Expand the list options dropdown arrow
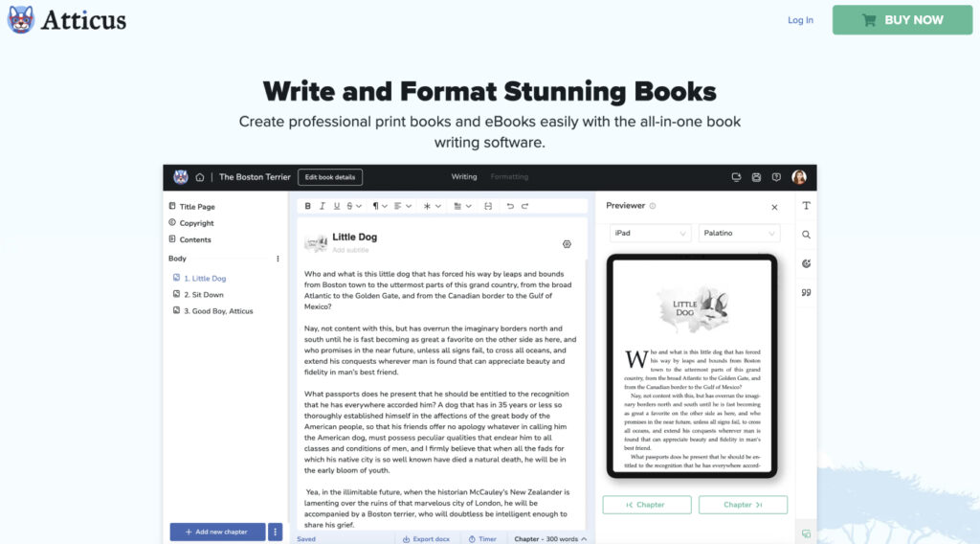980x544 pixels. point(469,206)
